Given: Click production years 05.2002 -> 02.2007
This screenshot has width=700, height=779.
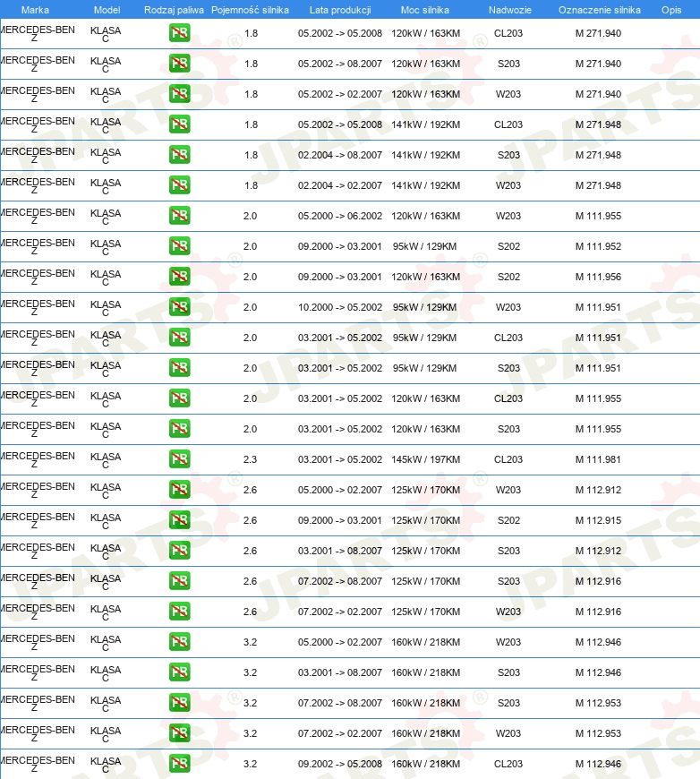Looking at the screenshot, I should (x=340, y=94).
